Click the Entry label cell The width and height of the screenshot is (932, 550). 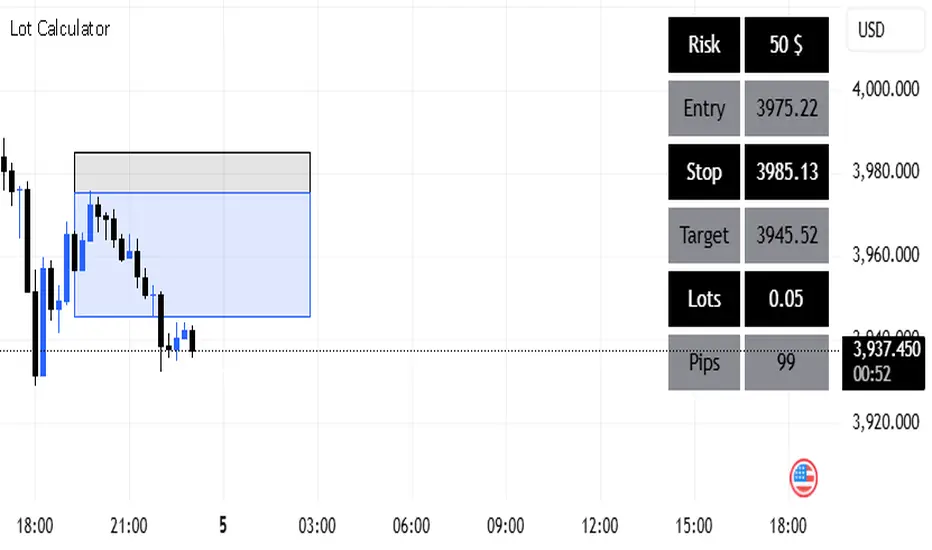click(704, 108)
